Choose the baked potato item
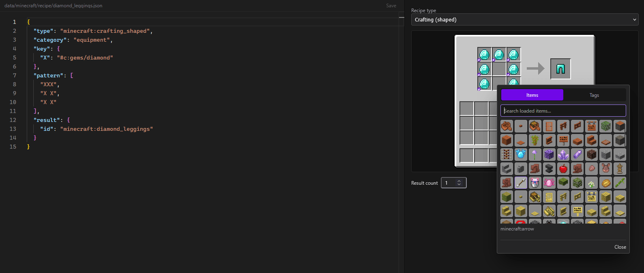The height and width of the screenshot is (273, 644). [x=606, y=183]
